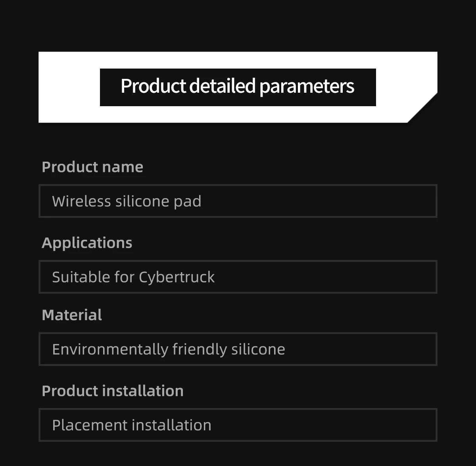Image resolution: width=476 pixels, height=466 pixels.
Task: Click the word "pad" in the name field
Action: point(187,202)
